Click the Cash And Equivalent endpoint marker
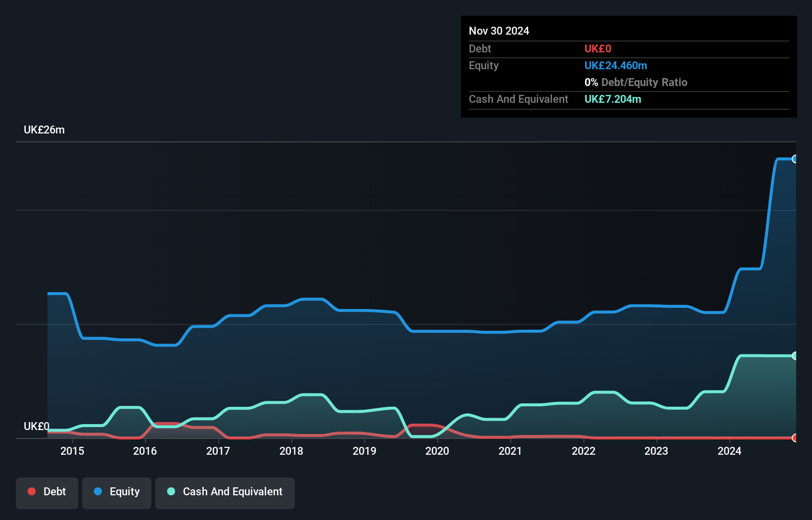Image resolution: width=812 pixels, height=520 pixels. point(795,355)
